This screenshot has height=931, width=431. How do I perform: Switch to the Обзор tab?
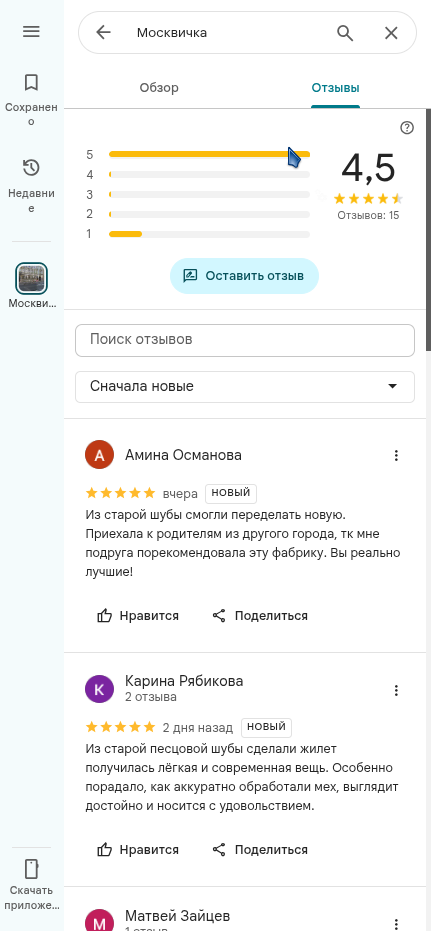(x=159, y=88)
